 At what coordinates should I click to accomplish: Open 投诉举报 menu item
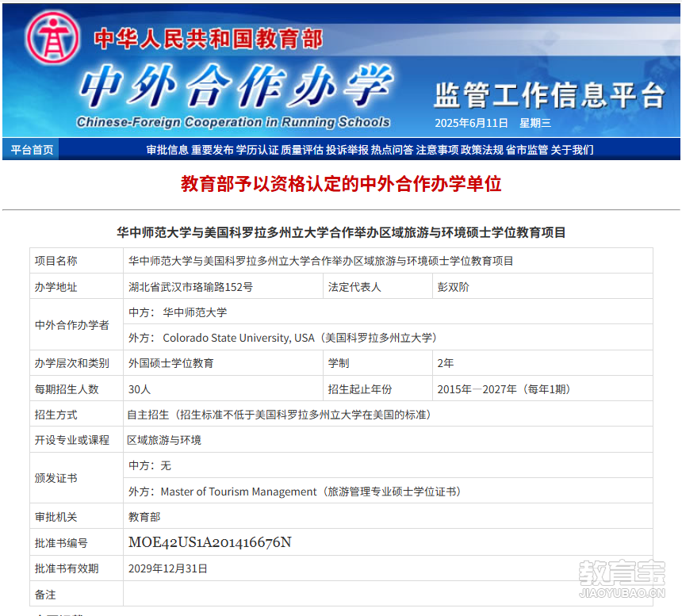tap(347, 150)
